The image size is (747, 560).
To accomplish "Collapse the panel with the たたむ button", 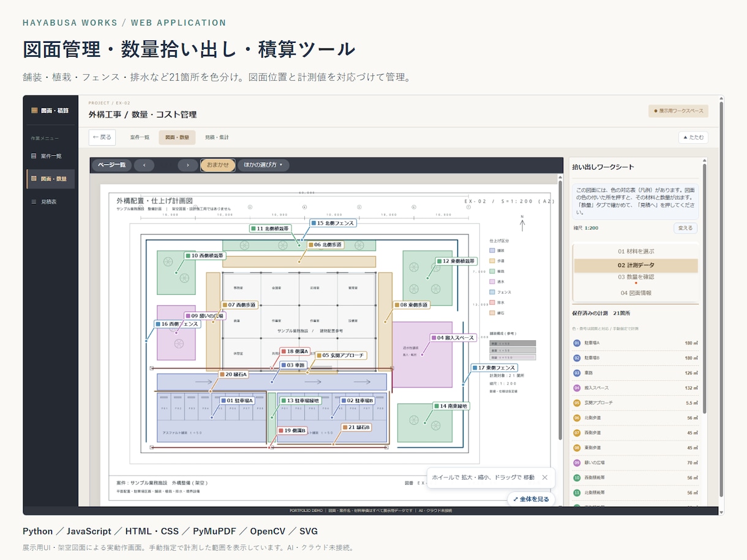I will click(693, 137).
